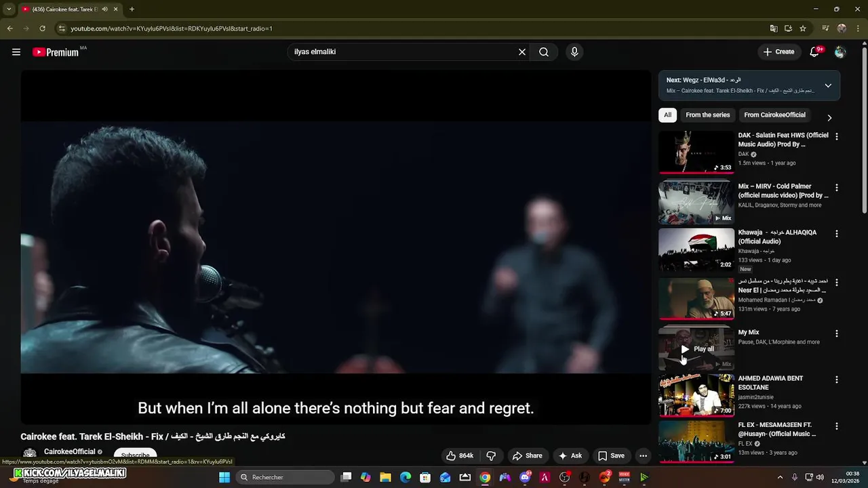Open the YouTube account avatar menu
This screenshot has width=868, height=488.
point(840,52)
